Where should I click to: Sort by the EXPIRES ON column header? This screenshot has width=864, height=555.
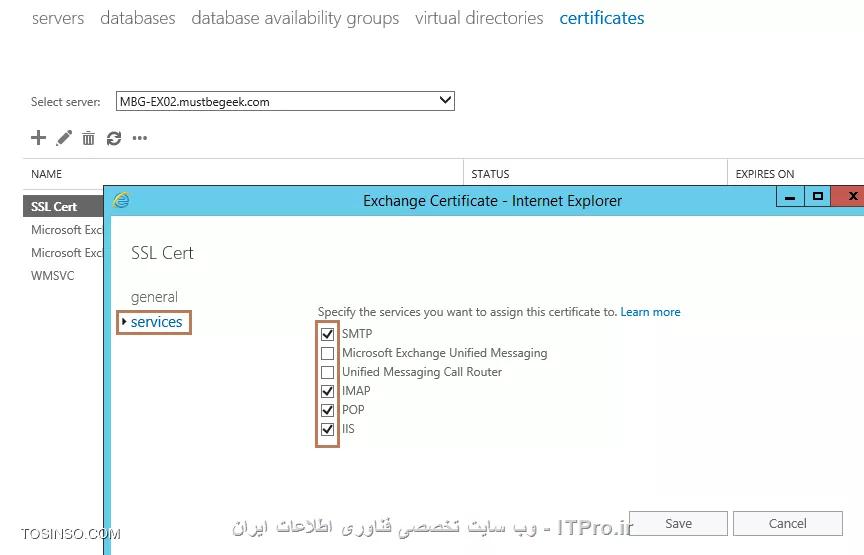(x=765, y=174)
